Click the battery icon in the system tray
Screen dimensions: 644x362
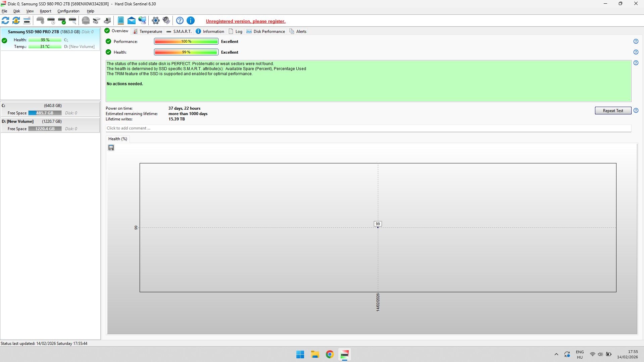[609, 354]
